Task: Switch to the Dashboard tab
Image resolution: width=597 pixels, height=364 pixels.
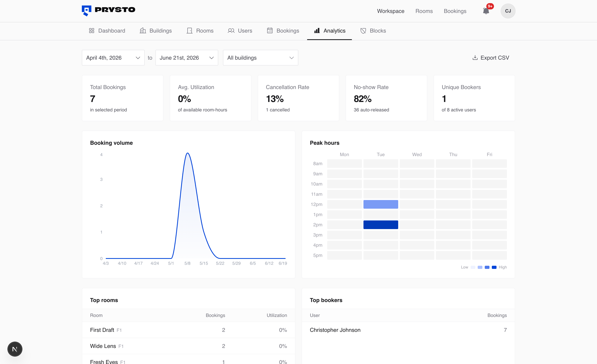Action: [x=107, y=31]
